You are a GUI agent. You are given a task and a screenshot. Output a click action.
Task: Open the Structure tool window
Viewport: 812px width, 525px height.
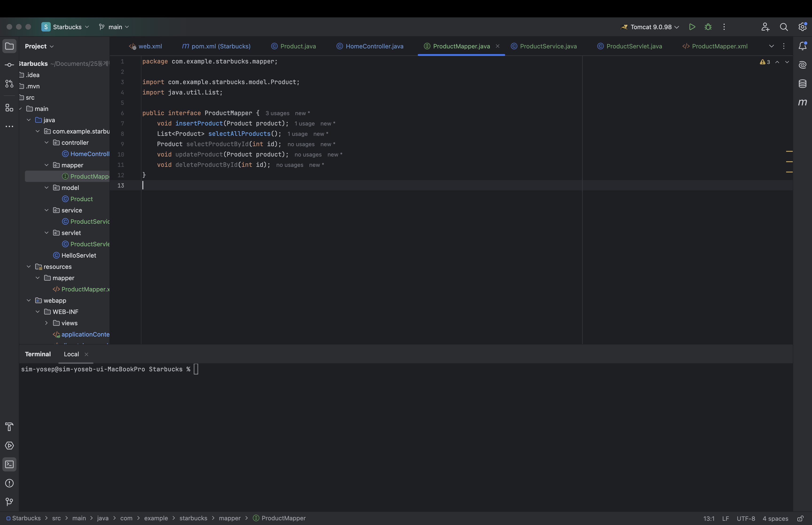(9, 108)
